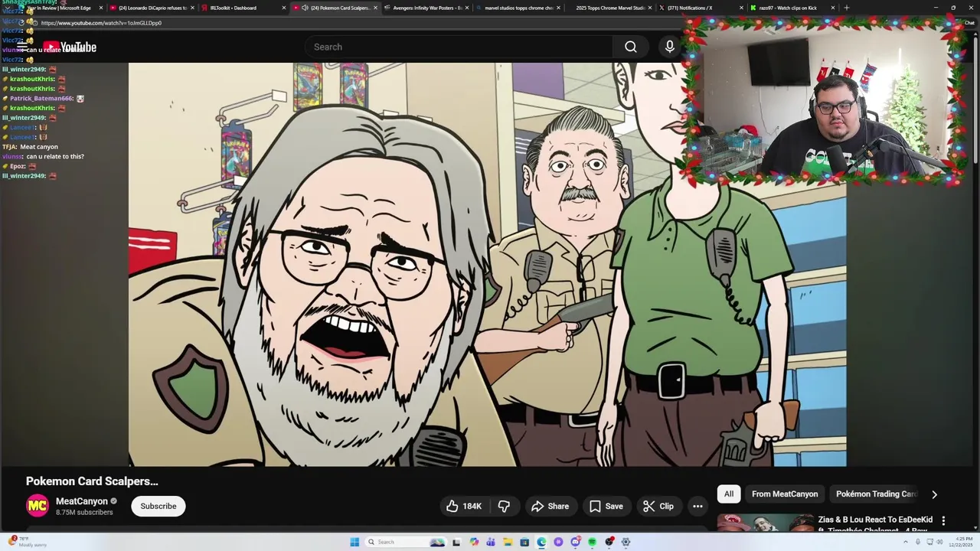
Task: Switch to Avengers Infinity War Posters tab
Action: click(x=427, y=8)
